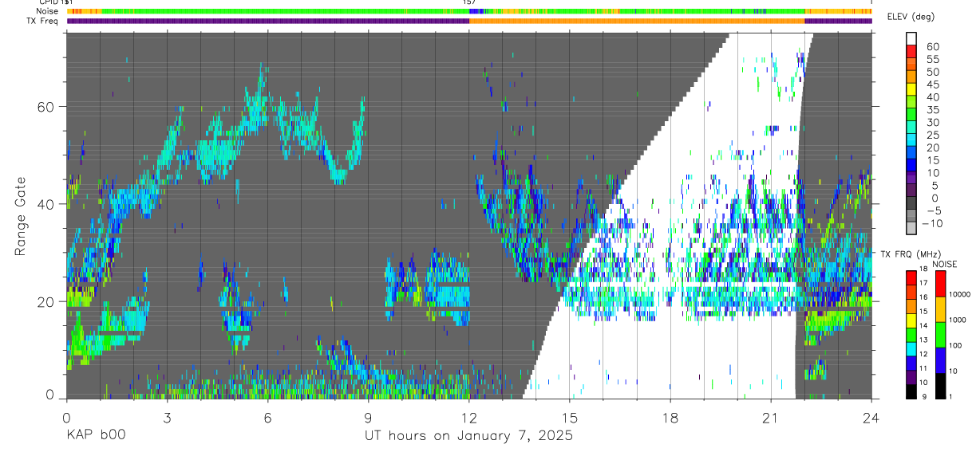980x452 pixels.
Task: Click UT hour tick label 21
Action: [771, 417]
